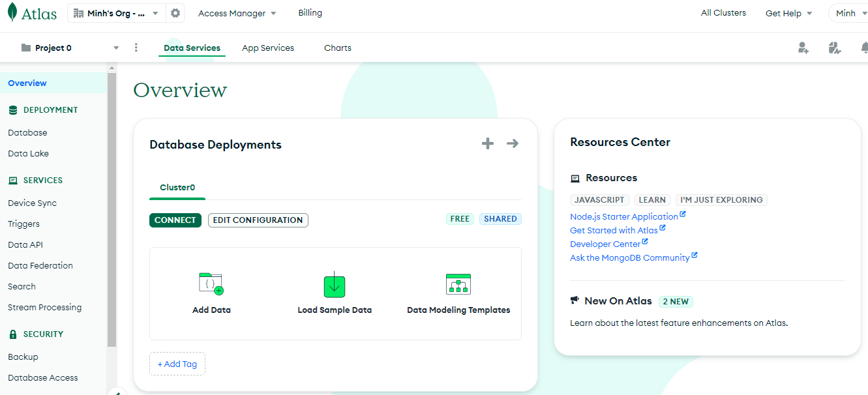Open Data Lake in the sidebar
This screenshot has height=395, width=868.
(28, 153)
